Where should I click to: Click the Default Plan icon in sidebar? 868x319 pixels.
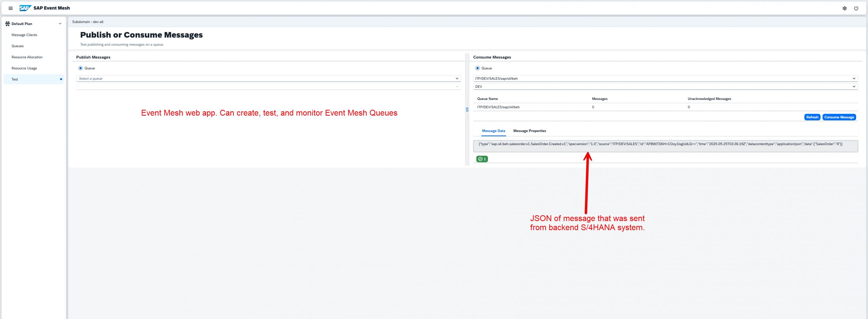[x=7, y=24]
